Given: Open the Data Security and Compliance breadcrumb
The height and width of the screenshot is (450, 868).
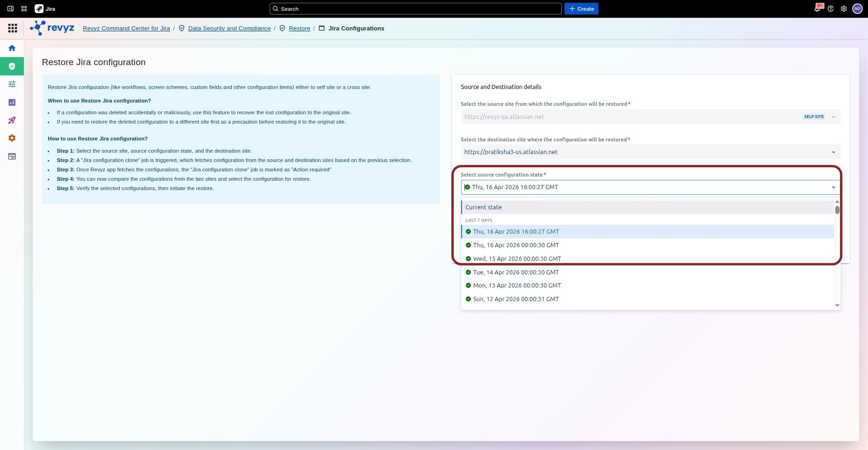Looking at the screenshot, I should (229, 28).
